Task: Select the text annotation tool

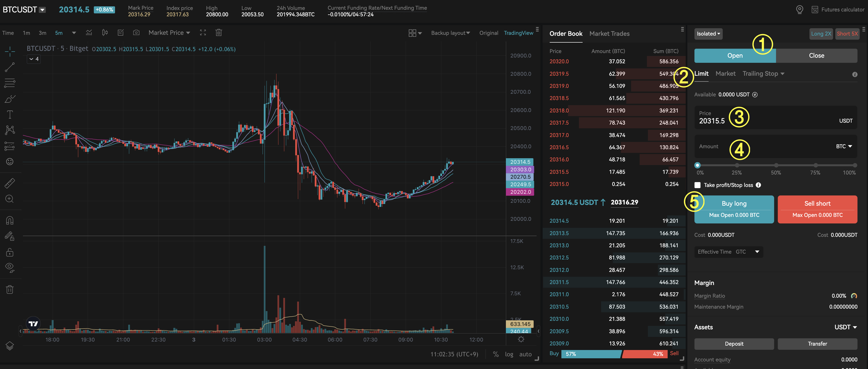Action: [10, 114]
